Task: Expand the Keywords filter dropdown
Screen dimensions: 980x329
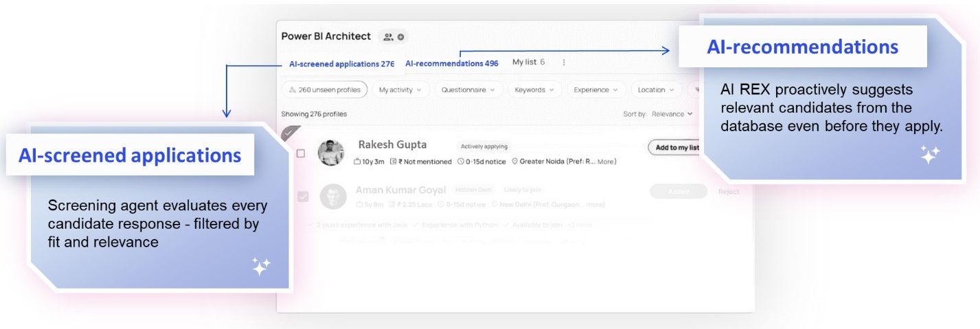Action: tap(534, 90)
